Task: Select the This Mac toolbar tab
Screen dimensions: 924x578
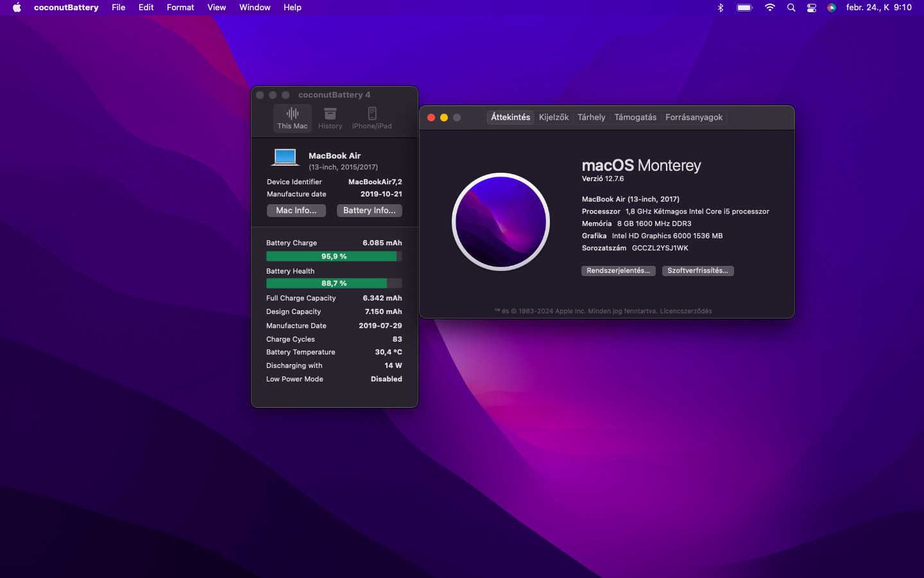Action: [293, 118]
